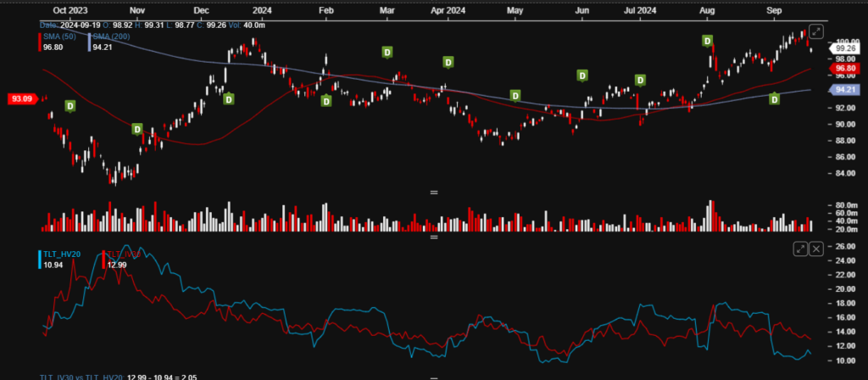Select the SMA (50) indicator label

58,36
